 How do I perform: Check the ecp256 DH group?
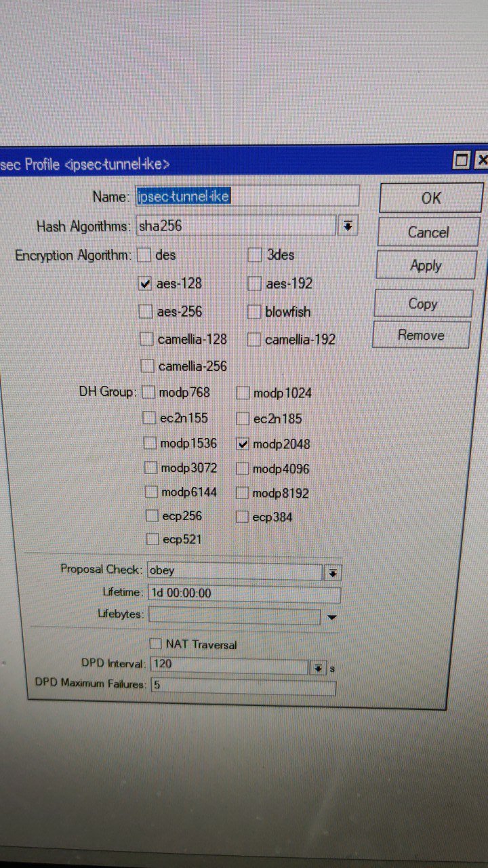tap(152, 516)
